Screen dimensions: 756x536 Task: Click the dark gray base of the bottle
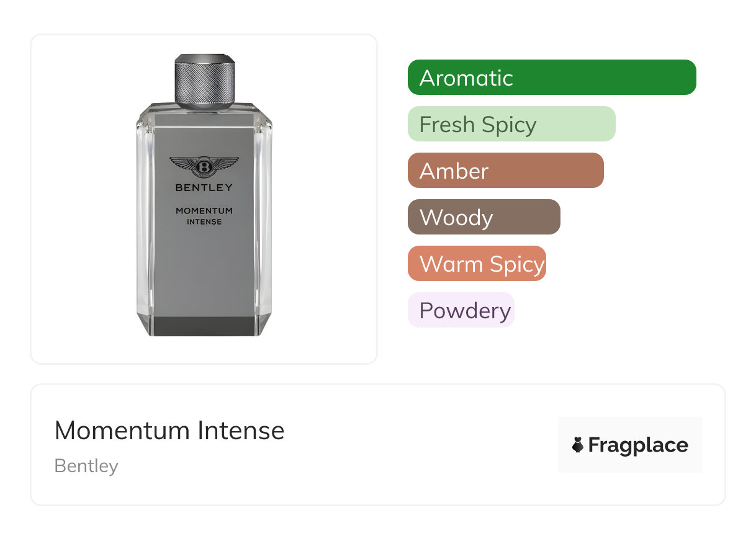point(204,326)
